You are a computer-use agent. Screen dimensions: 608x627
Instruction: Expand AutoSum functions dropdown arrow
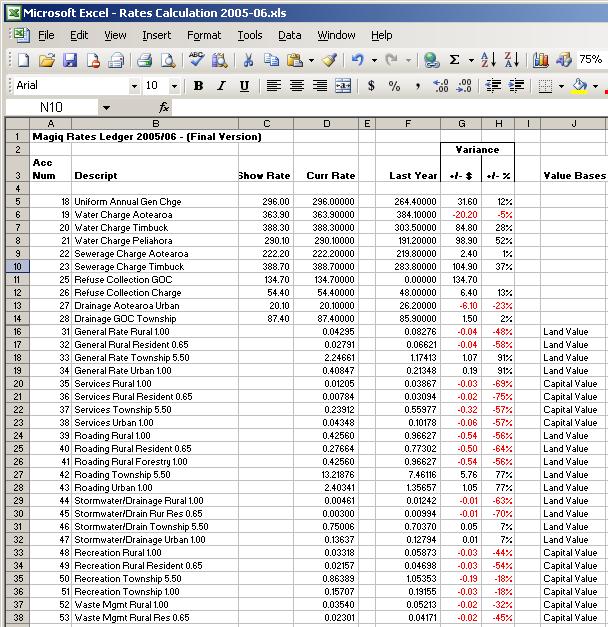472,61
